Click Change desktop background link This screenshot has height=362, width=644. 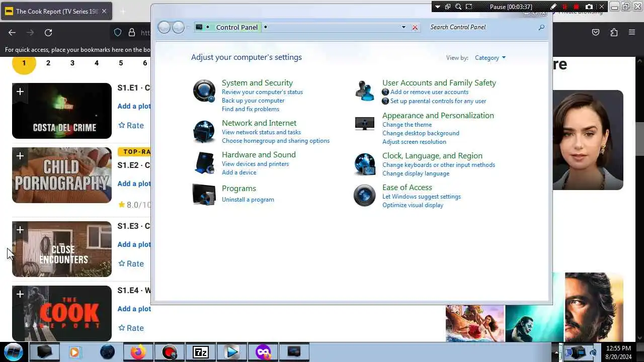point(421,133)
